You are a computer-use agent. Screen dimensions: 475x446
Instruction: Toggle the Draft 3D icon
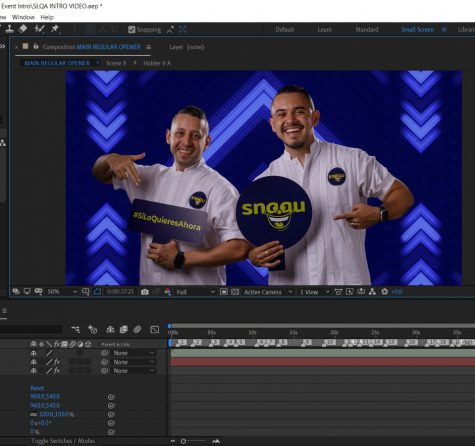click(x=93, y=330)
